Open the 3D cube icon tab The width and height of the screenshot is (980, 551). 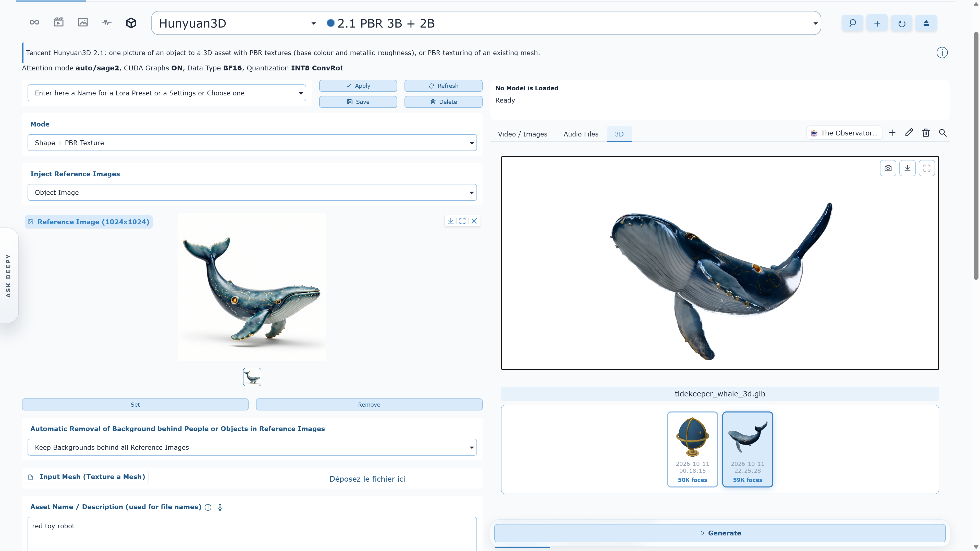tap(131, 23)
